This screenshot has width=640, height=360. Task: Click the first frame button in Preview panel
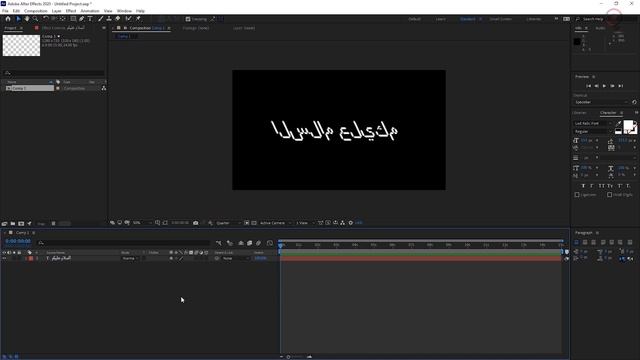coord(589,86)
